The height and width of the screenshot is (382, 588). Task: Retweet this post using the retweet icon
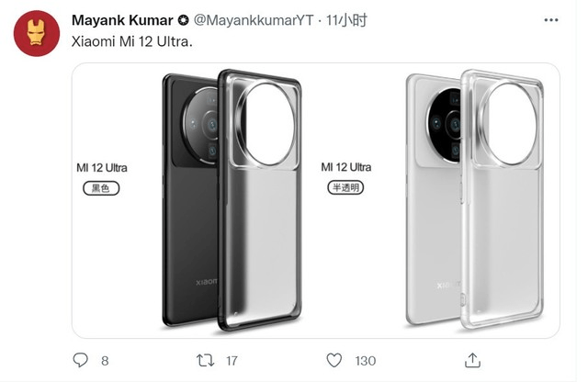pyautogui.click(x=207, y=361)
